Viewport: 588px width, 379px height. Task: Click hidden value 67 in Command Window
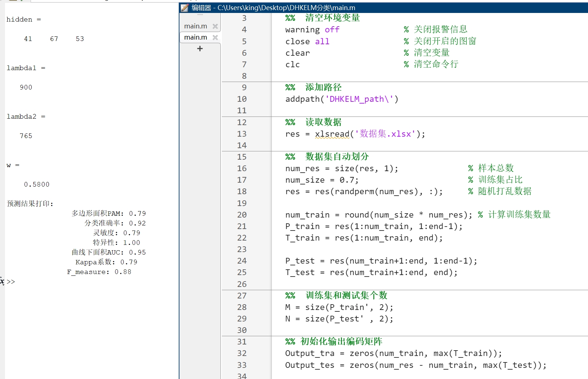coord(54,39)
